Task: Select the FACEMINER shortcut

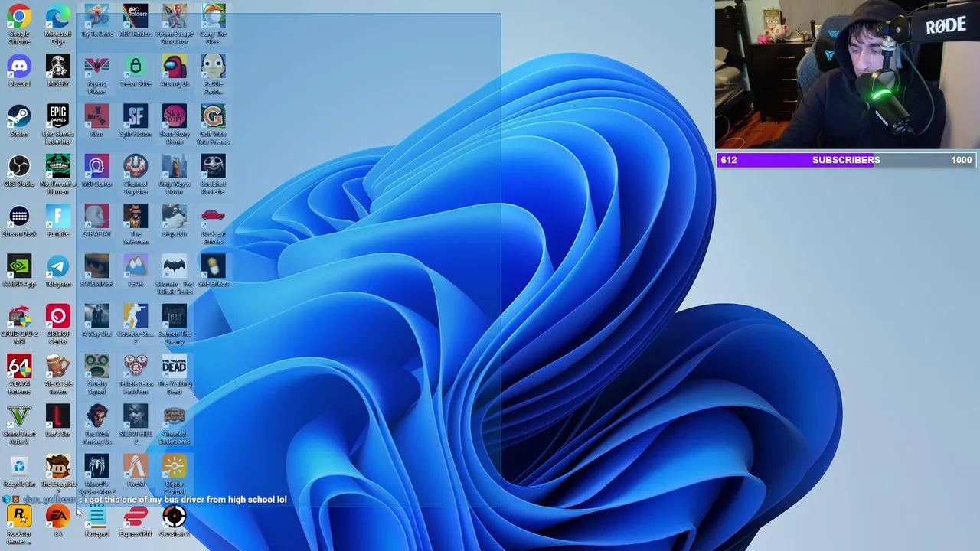Action: 96,270
